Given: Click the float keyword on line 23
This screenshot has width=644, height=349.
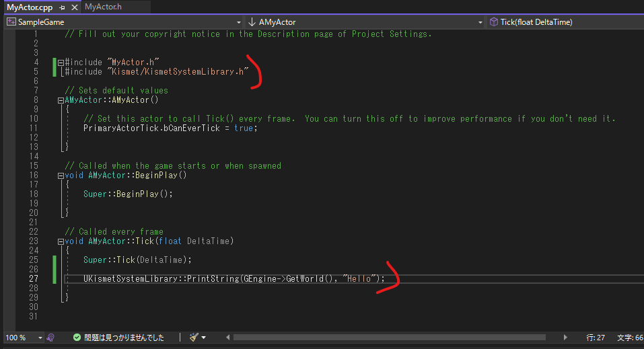Looking at the screenshot, I should point(170,241).
